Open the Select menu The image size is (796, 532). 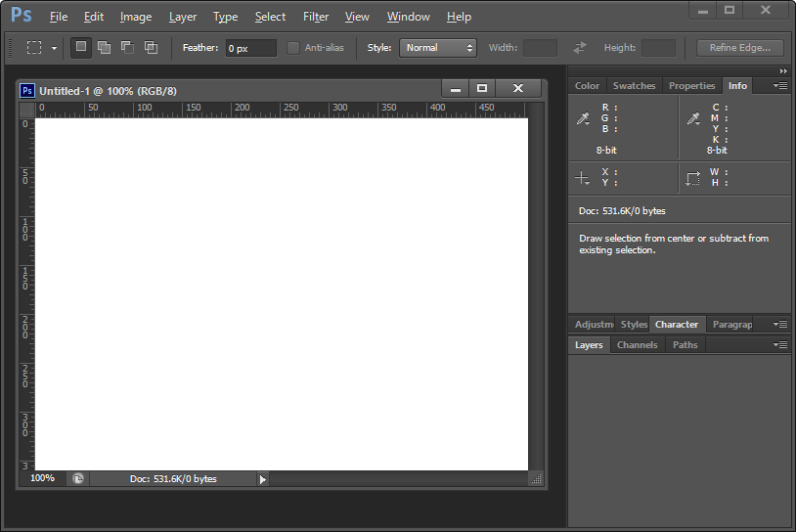click(x=270, y=17)
